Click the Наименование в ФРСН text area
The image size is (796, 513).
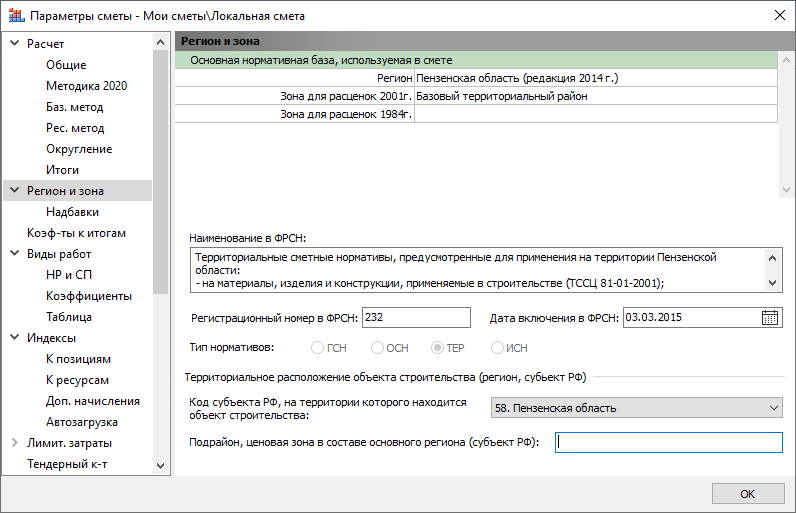(x=477, y=270)
